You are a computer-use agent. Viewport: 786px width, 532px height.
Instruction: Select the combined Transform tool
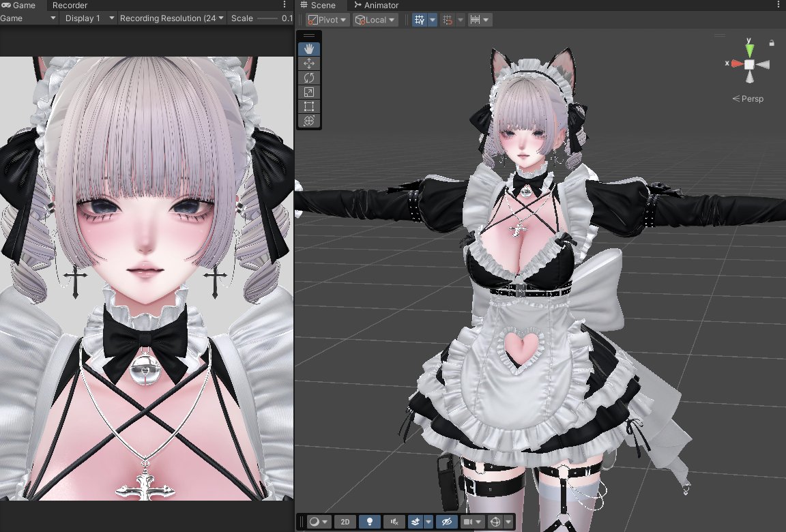(309, 121)
